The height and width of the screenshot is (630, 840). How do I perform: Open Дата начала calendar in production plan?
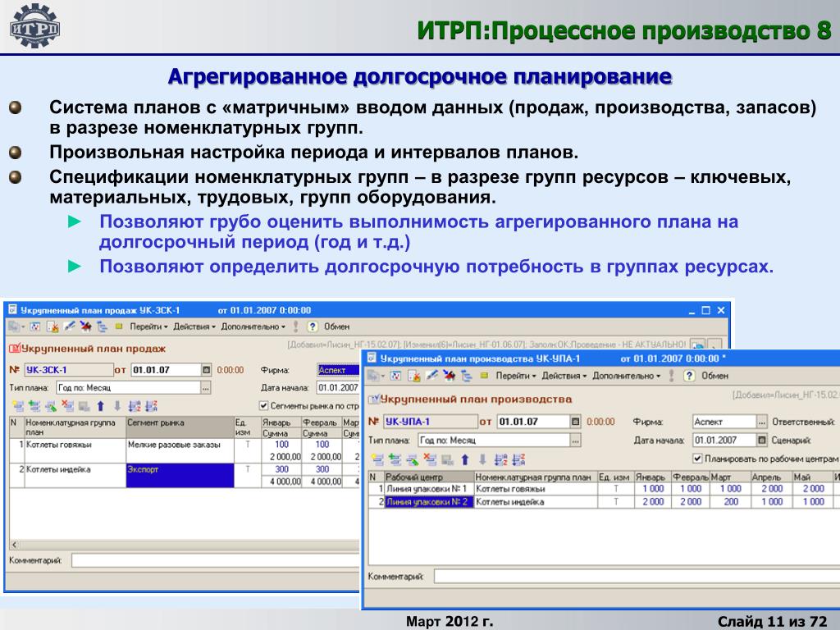point(761,441)
